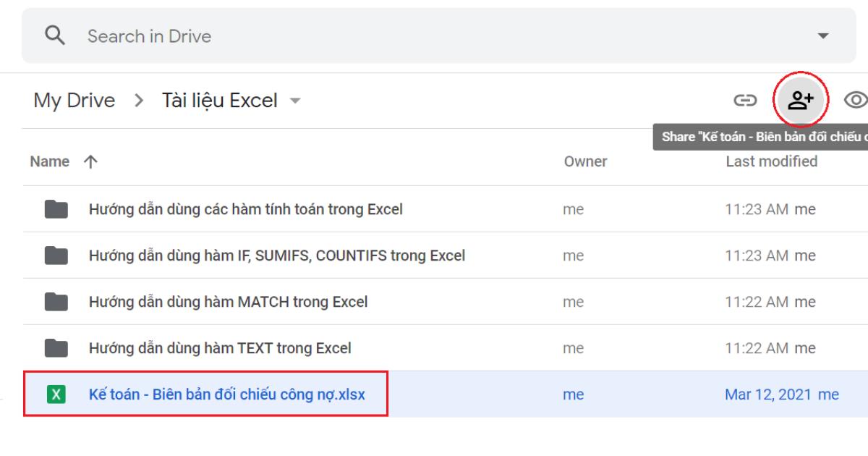Click the Share tooltip label
This screenshot has height=456, width=868.
click(759, 136)
